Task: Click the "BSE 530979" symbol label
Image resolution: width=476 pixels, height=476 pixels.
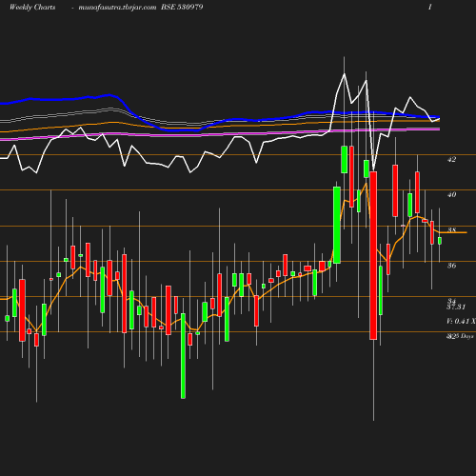Action: click(182, 7)
